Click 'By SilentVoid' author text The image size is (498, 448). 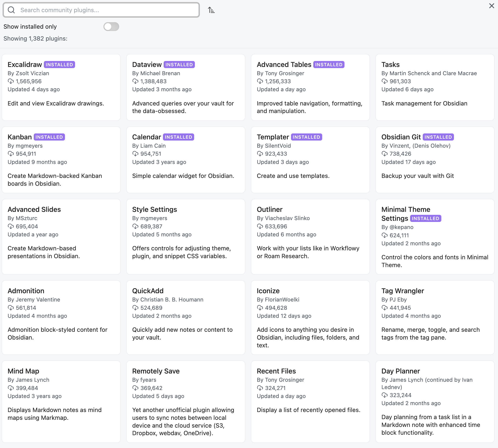[274, 146]
